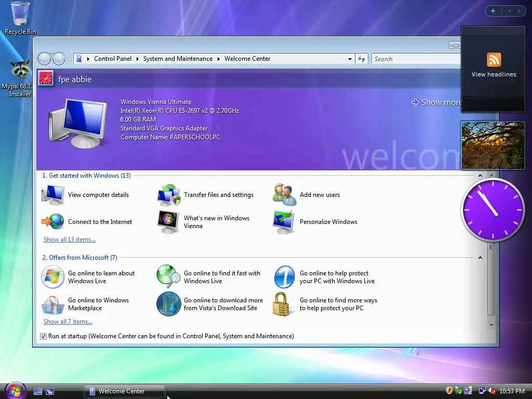The image size is (532, 399).
Task: Click the scrollbar down arrow in Welcome Center
Action: [491, 325]
